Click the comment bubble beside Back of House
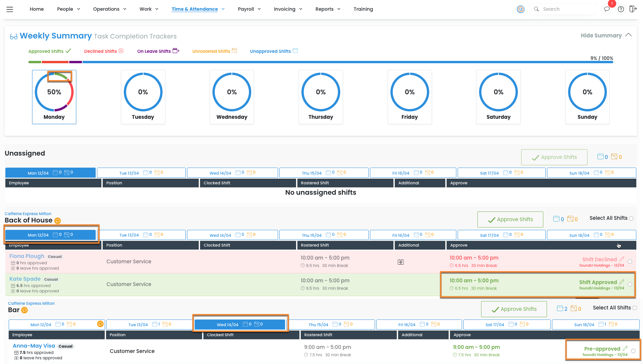Image resolution: width=643 pixels, height=364 pixels. point(58,221)
